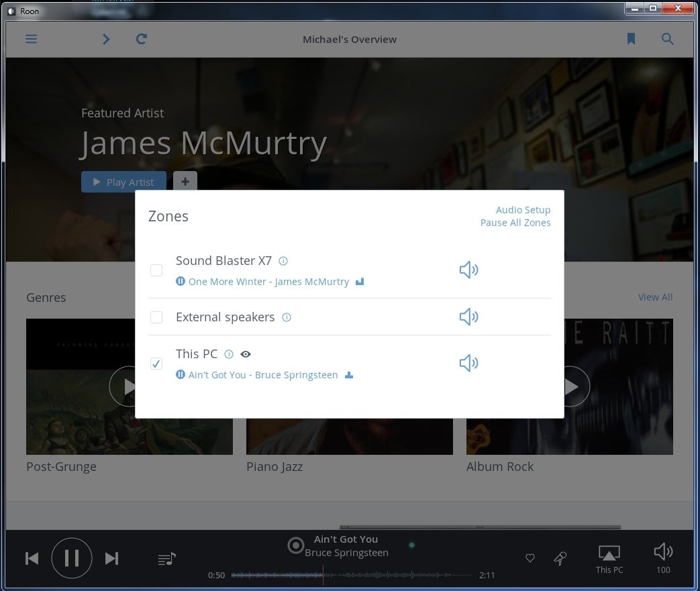Skip to the next track
Image resolution: width=700 pixels, height=591 pixels.
pos(111,558)
